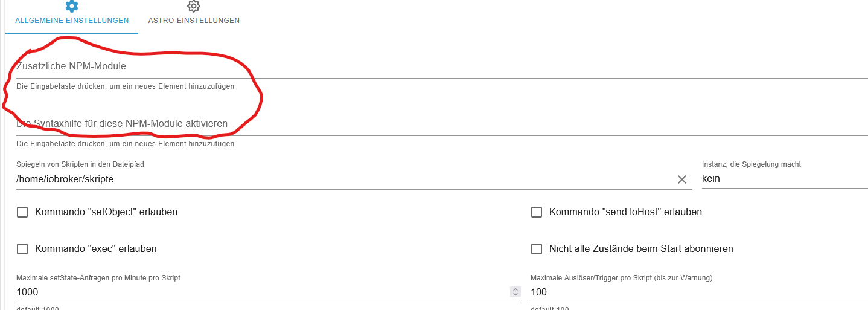The height and width of the screenshot is (310, 868).
Task: Decrease setState limit with spinner down arrow
Action: [515, 295]
